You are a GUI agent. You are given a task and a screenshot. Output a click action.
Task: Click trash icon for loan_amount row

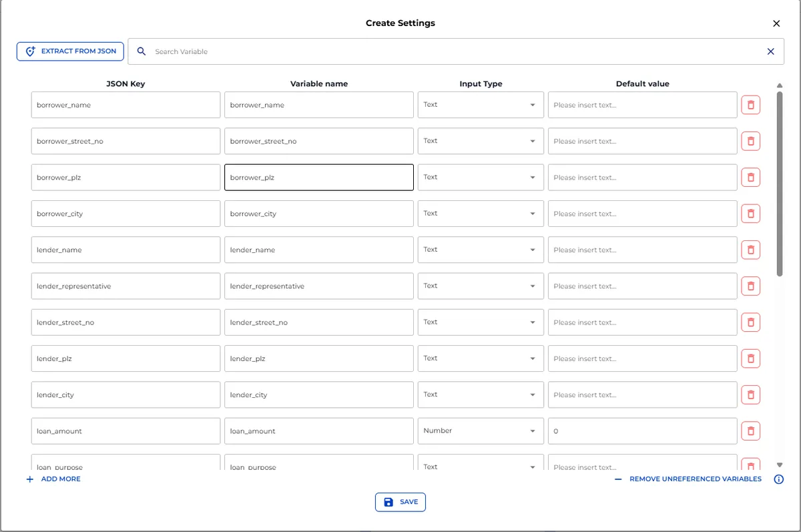pyautogui.click(x=750, y=431)
